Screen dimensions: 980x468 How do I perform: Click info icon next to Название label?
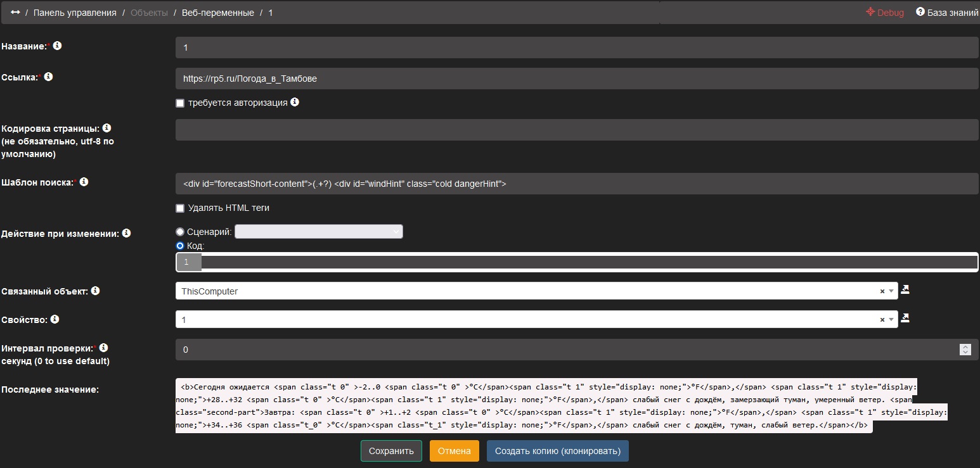[58, 46]
